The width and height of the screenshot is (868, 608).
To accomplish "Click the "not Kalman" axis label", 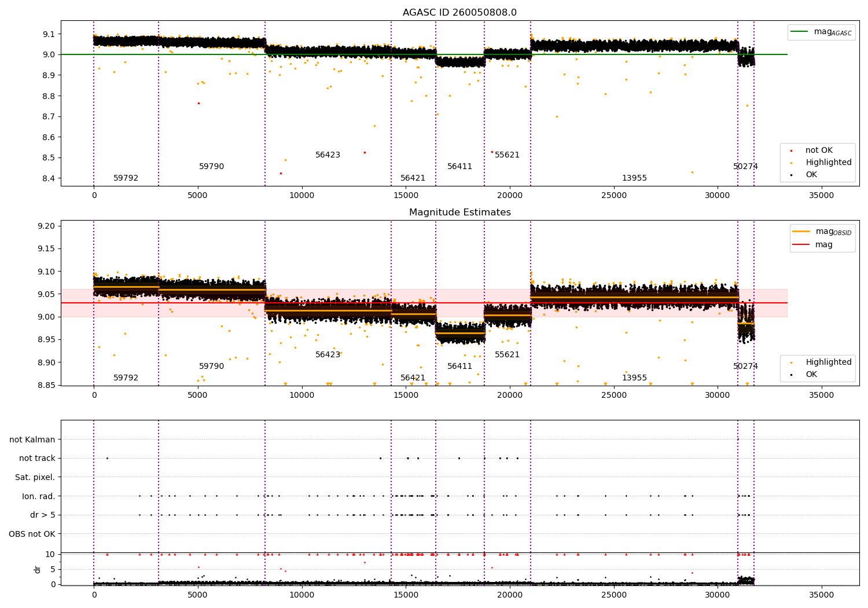I will (x=32, y=439).
